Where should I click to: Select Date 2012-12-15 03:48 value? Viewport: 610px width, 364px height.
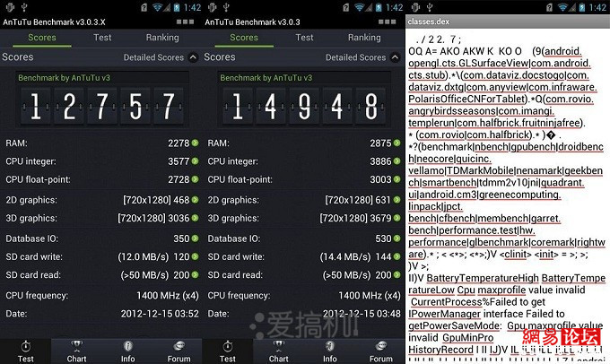[x=362, y=314]
